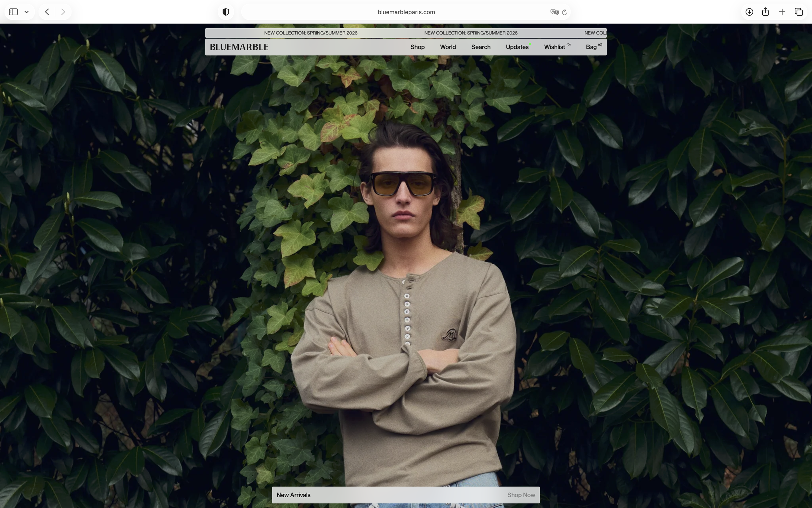Image resolution: width=812 pixels, height=508 pixels.
Task: Click Shop Now on New Arrivals banner
Action: pyautogui.click(x=521, y=495)
